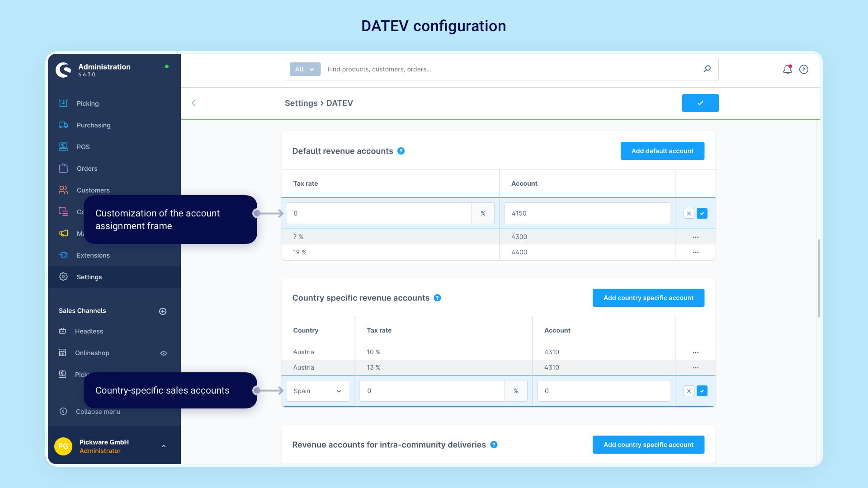The width and height of the screenshot is (868, 488).
Task: Open the Customers people icon
Action: 63,190
